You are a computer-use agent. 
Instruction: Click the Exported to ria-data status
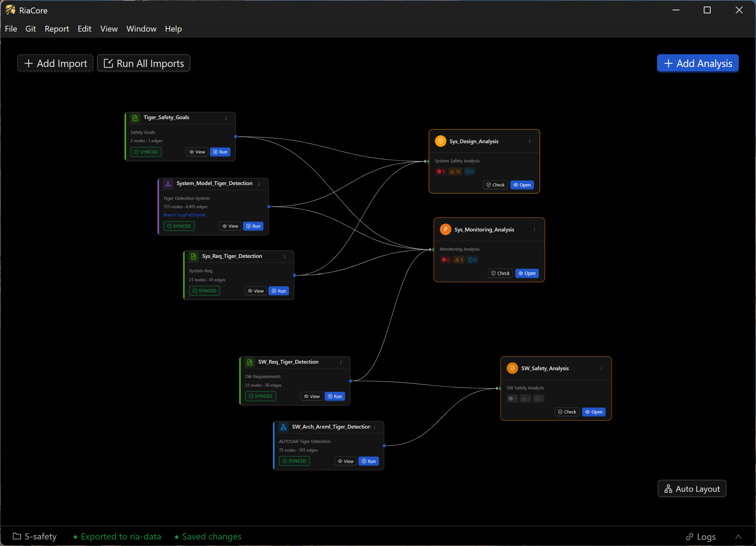(117, 536)
